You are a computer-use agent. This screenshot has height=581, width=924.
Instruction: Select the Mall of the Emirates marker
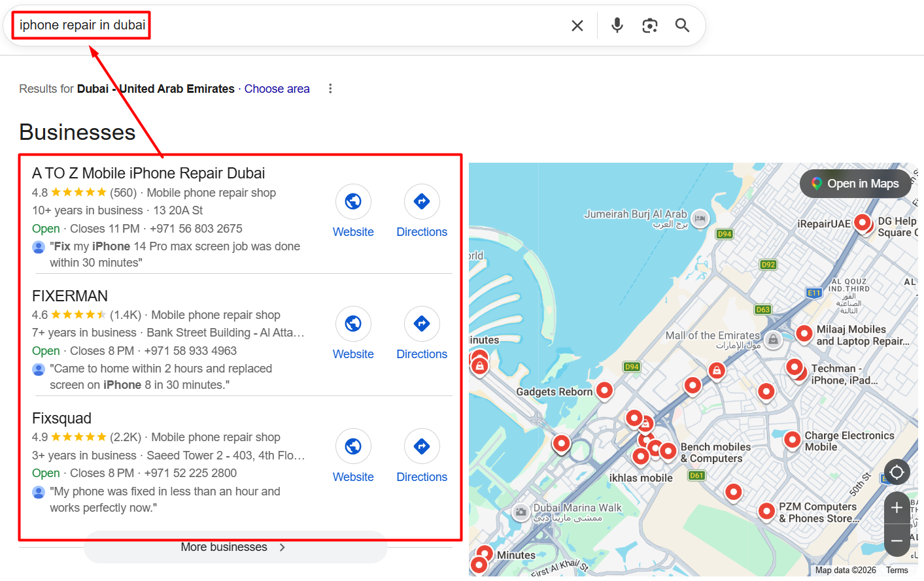click(x=773, y=340)
